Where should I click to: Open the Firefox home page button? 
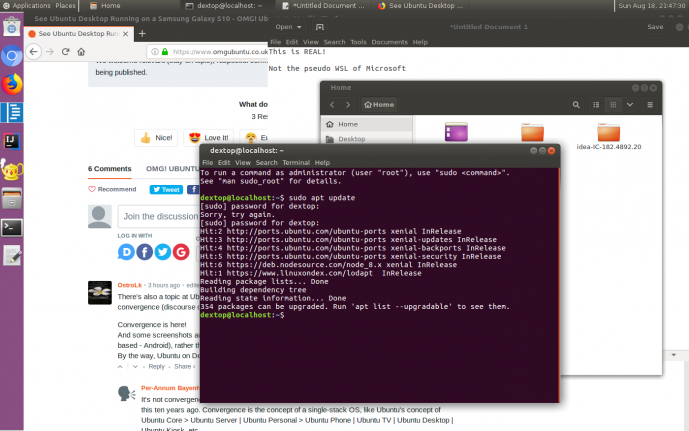(x=81, y=52)
